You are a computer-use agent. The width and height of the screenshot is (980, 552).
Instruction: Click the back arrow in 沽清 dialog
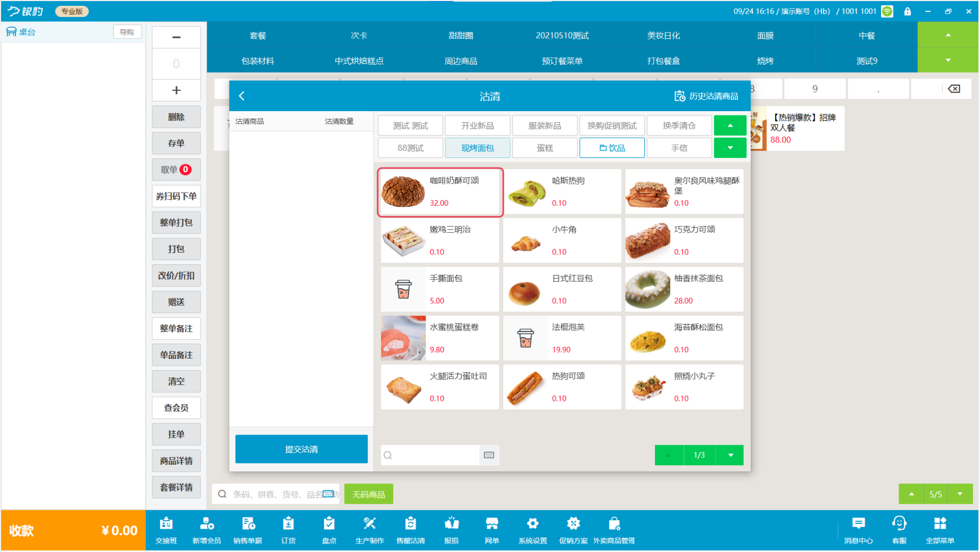click(242, 96)
